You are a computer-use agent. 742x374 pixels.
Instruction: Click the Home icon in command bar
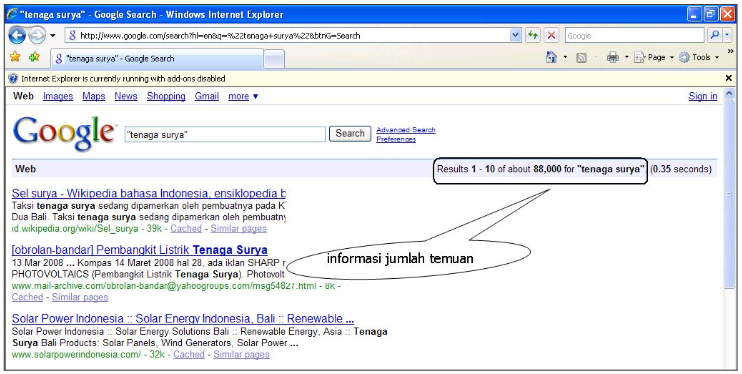(x=551, y=57)
